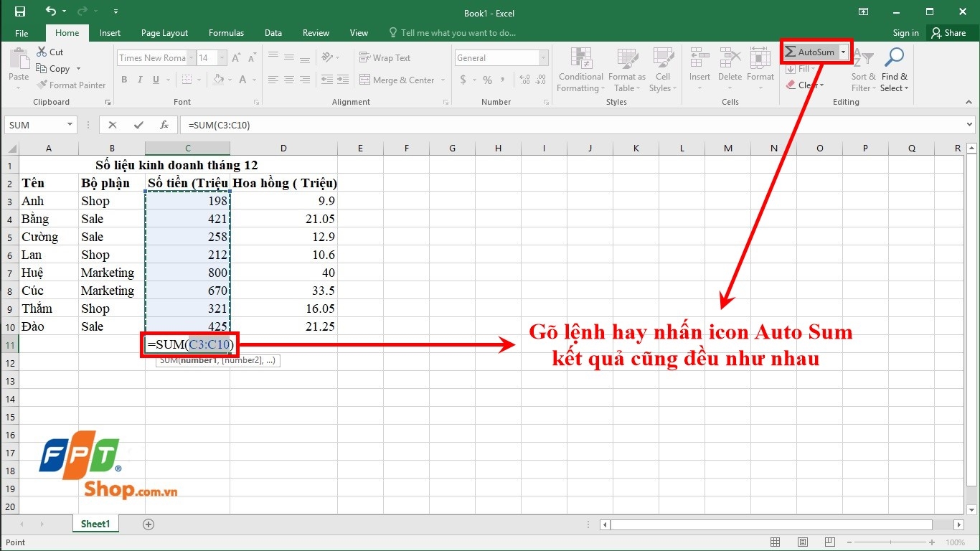Open the Name Box dropdown showing SUM
This screenshot has width=980, height=551.
click(70, 125)
